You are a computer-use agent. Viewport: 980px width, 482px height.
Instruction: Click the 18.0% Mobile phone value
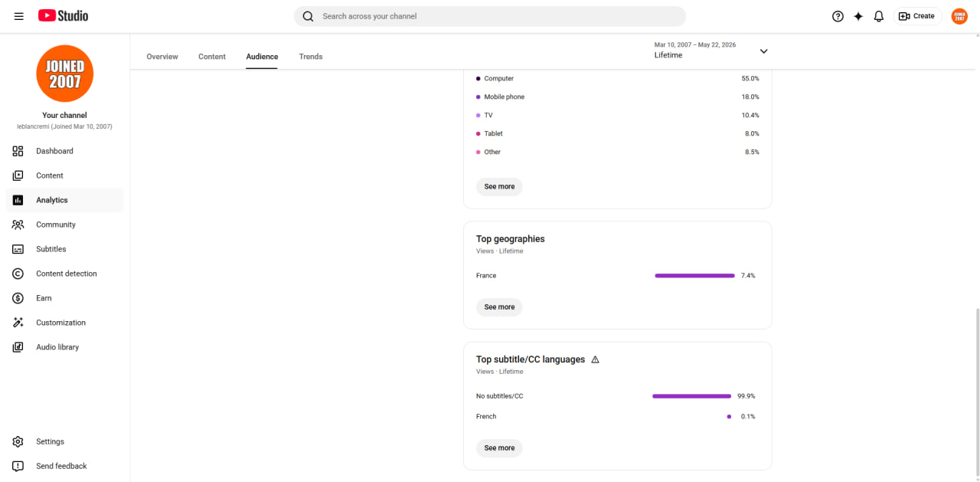click(x=750, y=97)
